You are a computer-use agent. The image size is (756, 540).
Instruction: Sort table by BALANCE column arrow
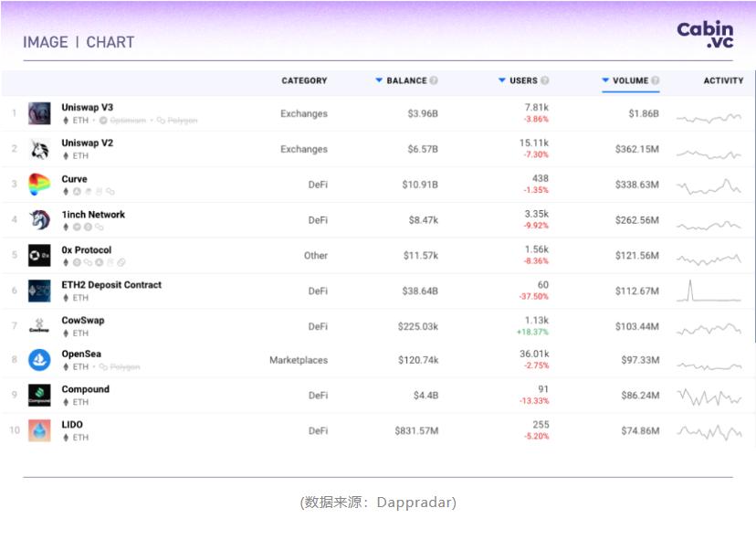(379, 80)
